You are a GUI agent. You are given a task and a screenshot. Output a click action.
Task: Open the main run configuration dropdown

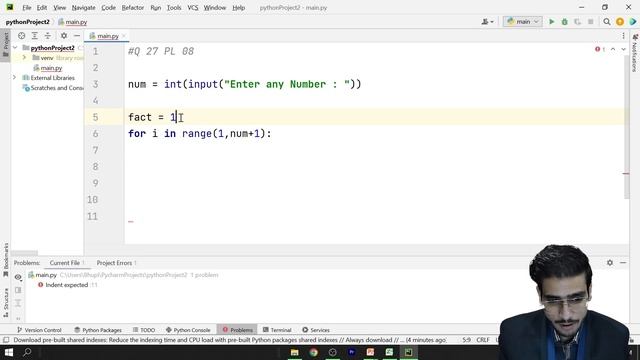522,22
